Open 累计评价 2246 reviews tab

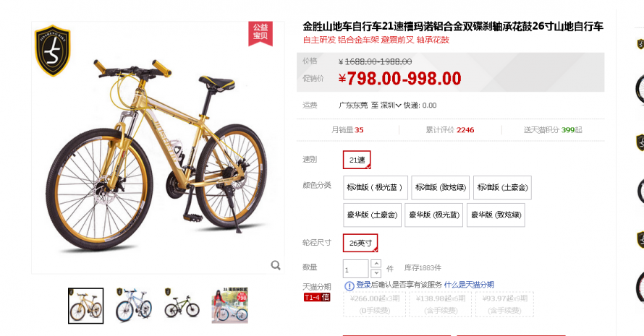(450, 130)
